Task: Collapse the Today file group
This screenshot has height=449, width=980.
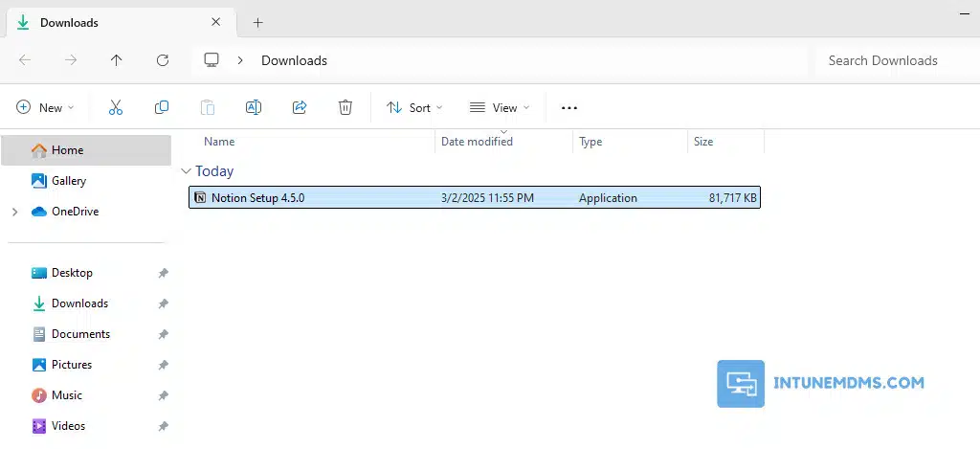Action: tap(186, 171)
